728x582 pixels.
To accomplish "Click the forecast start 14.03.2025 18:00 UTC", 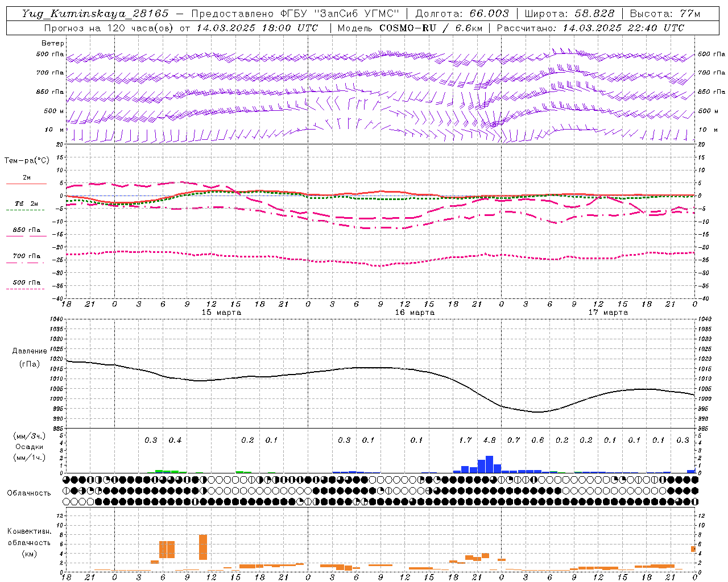I will (257, 28).
